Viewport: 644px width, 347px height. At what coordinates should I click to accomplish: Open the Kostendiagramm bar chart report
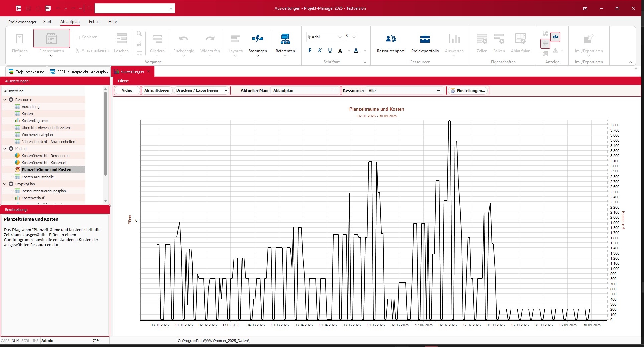(35, 121)
